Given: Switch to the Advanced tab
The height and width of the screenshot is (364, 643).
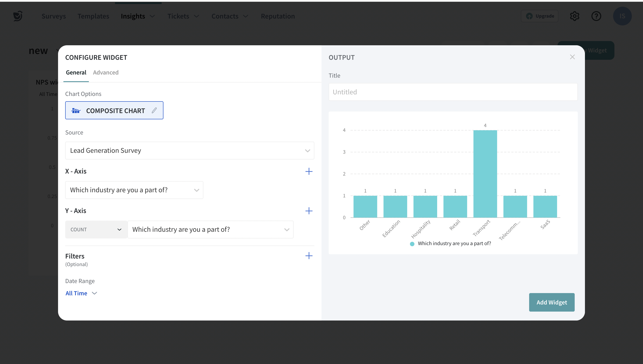Looking at the screenshot, I should 106,72.
